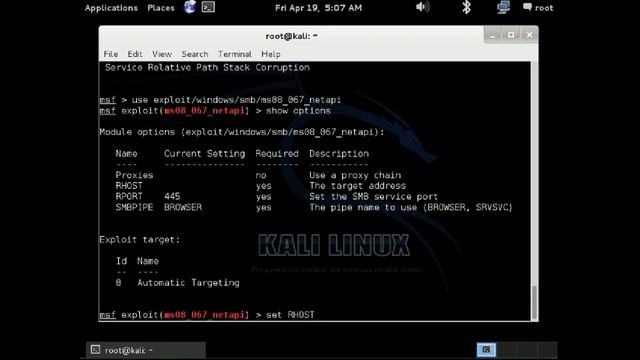Maximize the root@kali terminal window
This screenshot has height=360, width=640.
(x=511, y=36)
